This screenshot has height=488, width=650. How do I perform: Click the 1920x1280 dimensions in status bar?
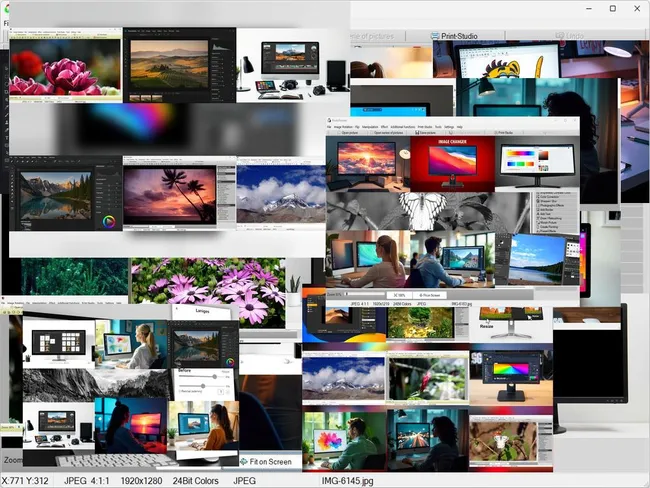coord(141,481)
